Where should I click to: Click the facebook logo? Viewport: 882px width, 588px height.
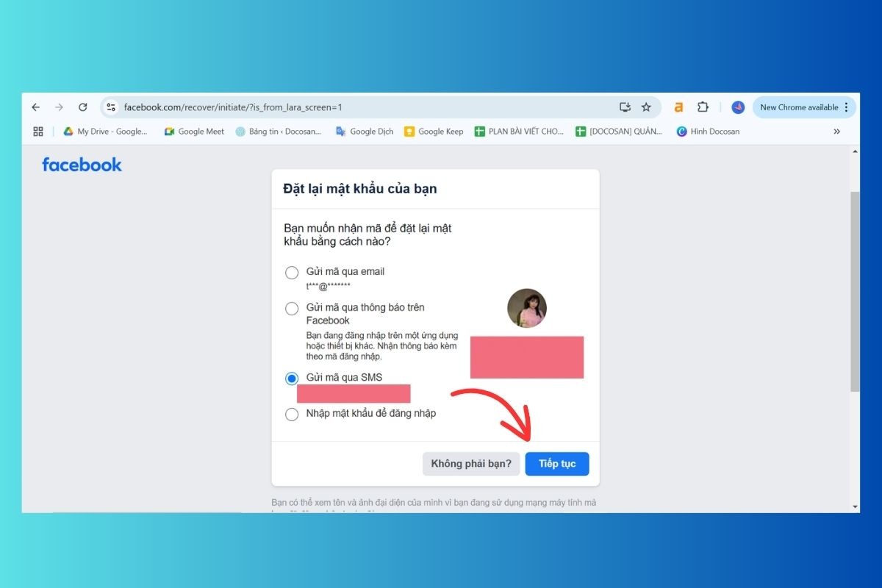coord(82,165)
